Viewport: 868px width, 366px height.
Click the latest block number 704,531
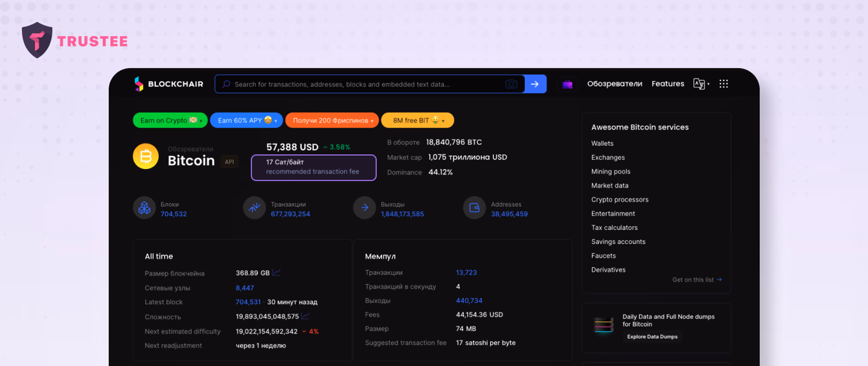(x=248, y=302)
